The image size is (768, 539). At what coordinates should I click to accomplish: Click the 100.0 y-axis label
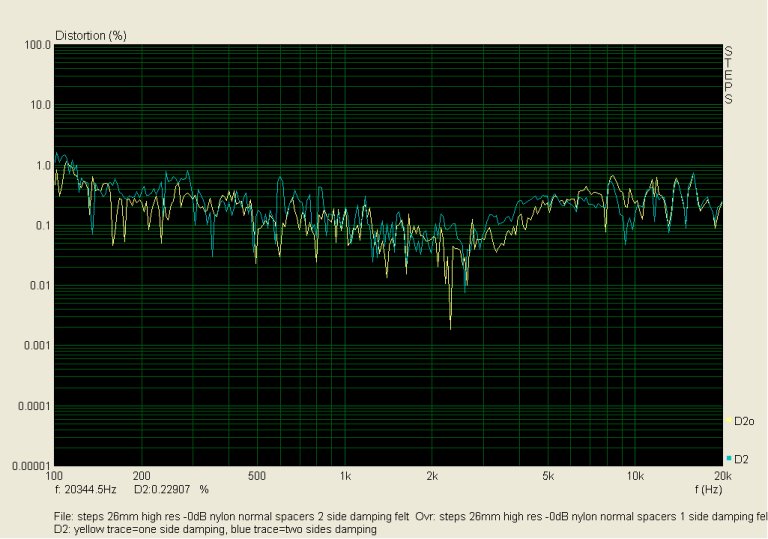coord(38,45)
